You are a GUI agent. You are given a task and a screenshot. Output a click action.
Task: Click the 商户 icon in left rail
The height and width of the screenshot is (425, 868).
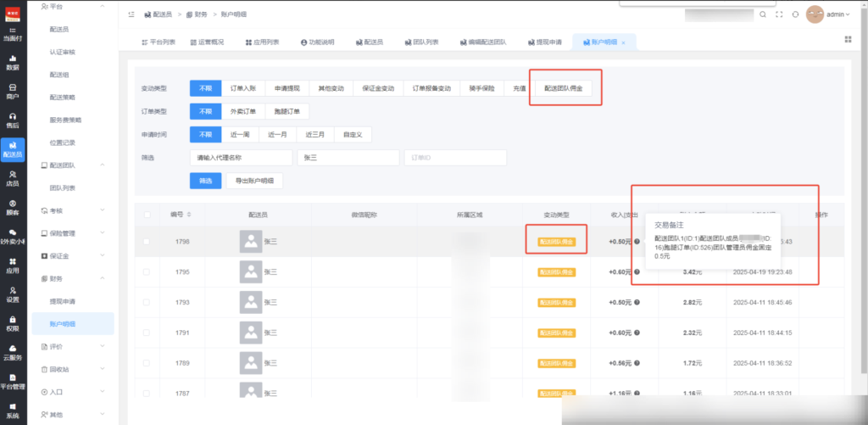pos(13,91)
